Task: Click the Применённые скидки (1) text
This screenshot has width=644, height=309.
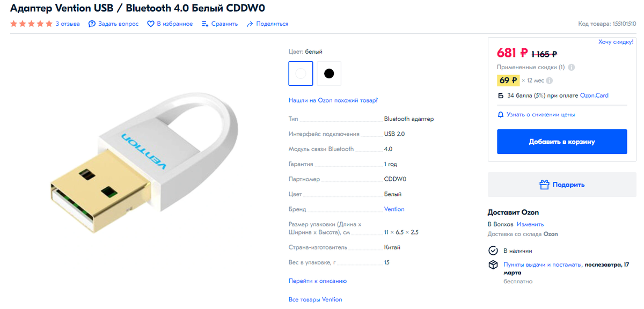Action: pos(531,68)
